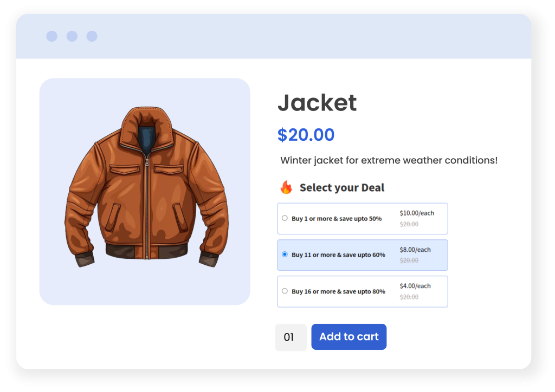Click the $8.00/each price label
Screen dimensions: 555x392
[x=415, y=250]
